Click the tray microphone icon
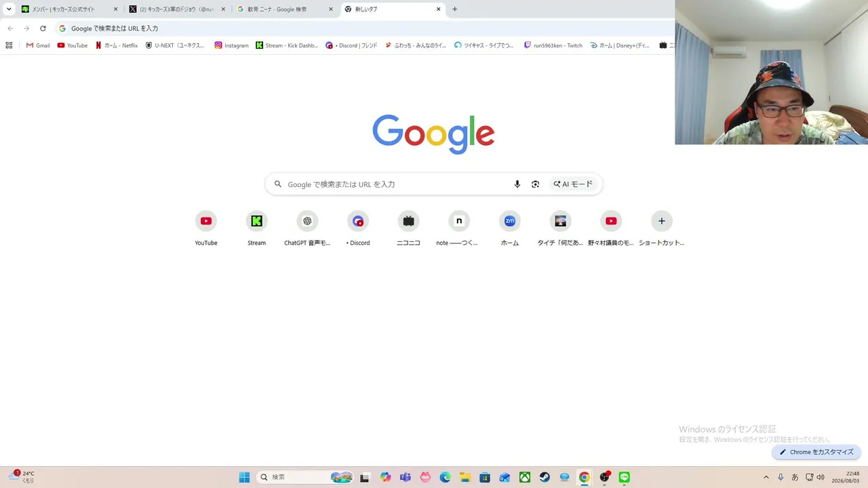 point(781,477)
